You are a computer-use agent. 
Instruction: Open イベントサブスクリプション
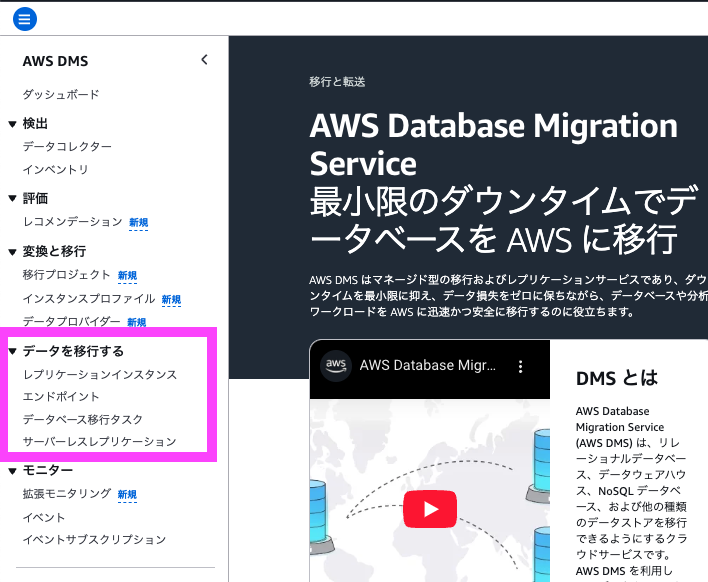click(94, 540)
